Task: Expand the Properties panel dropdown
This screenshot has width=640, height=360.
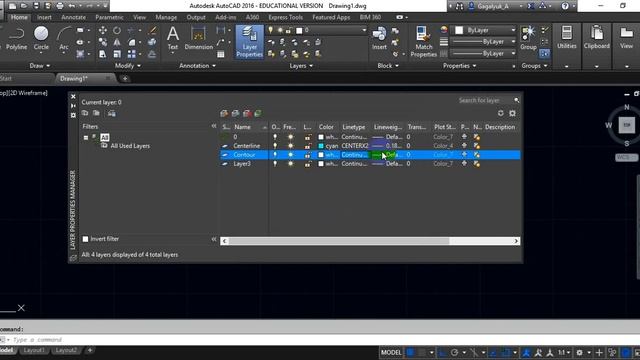Action: click(460, 66)
